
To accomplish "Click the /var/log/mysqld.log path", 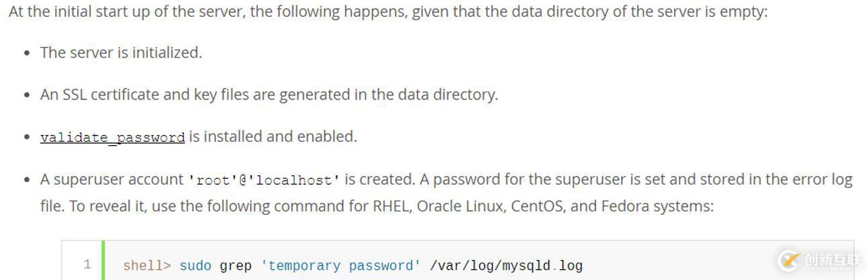I will click(x=505, y=266).
